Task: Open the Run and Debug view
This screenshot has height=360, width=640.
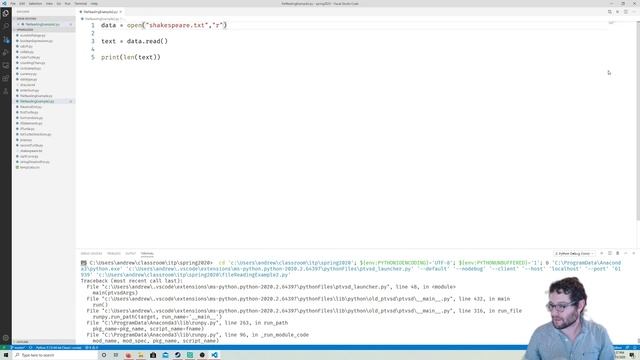Action: click(x=6, y=53)
